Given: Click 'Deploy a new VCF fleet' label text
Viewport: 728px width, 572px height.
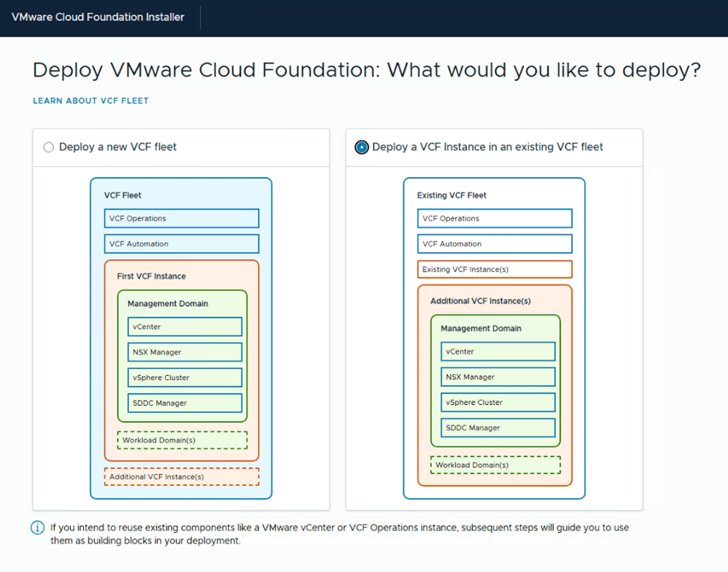Looking at the screenshot, I should click(117, 147).
